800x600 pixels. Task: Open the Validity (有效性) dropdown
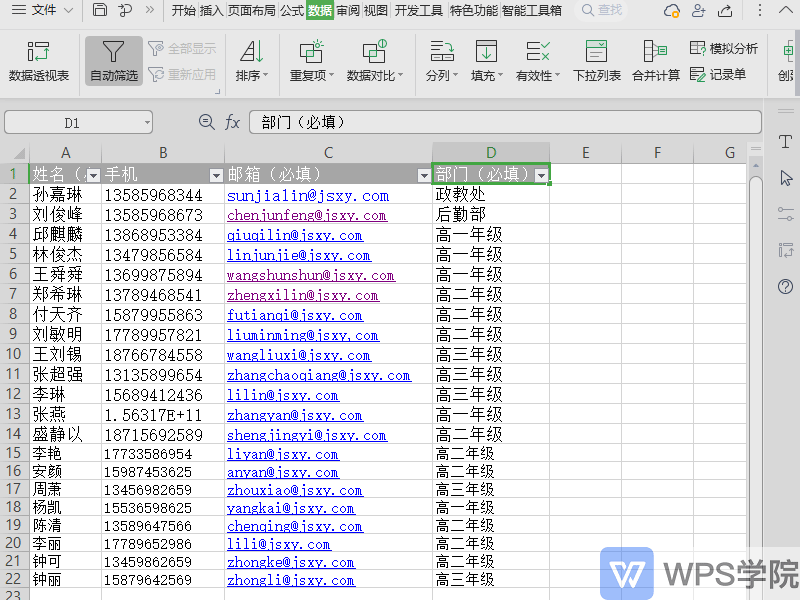click(538, 61)
